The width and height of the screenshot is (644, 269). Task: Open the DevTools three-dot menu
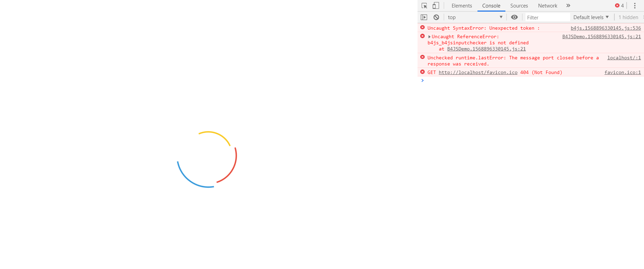pyautogui.click(x=635, y=6)
